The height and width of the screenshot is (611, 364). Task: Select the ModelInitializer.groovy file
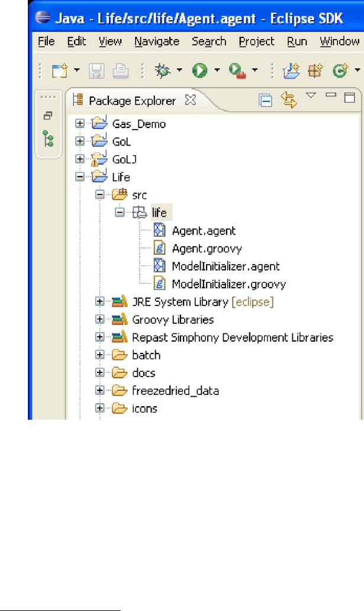[229, 284]
